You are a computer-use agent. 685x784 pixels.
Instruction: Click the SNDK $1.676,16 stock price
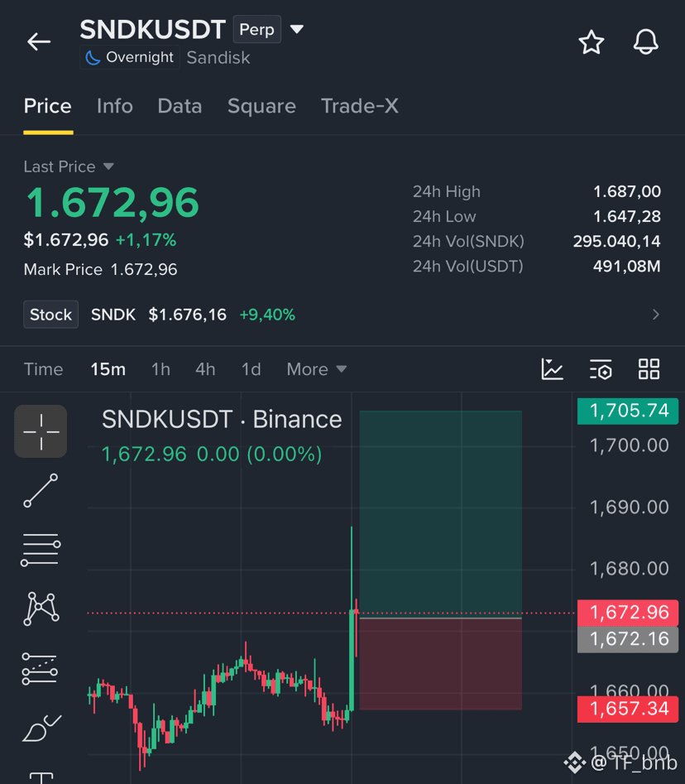click(x=158, y=315)
